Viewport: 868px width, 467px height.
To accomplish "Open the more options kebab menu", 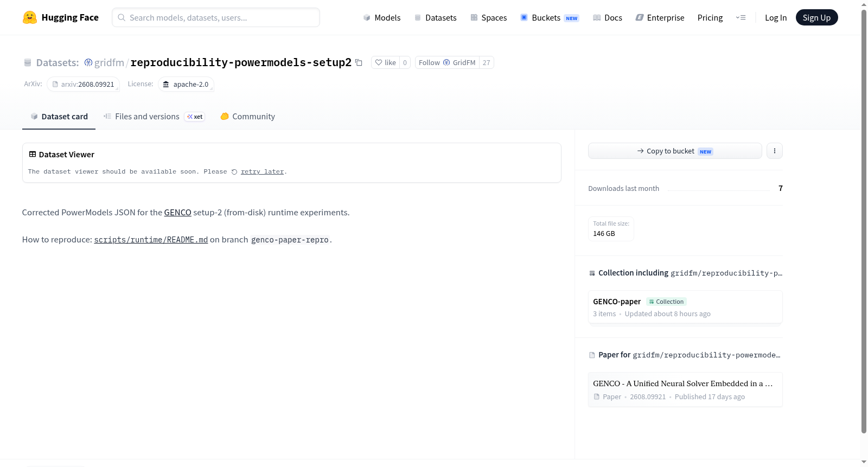I will click(775, 151).
